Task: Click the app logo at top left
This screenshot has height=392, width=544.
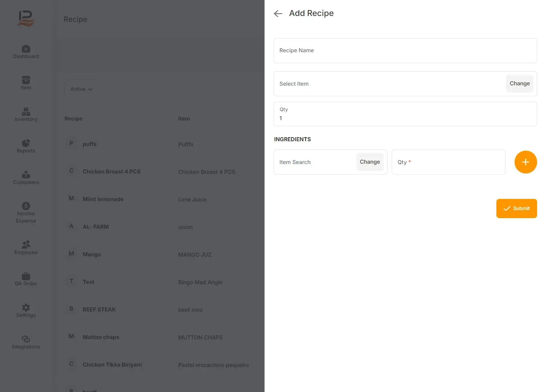Action: pyautogui.click(x=26, y=19)
